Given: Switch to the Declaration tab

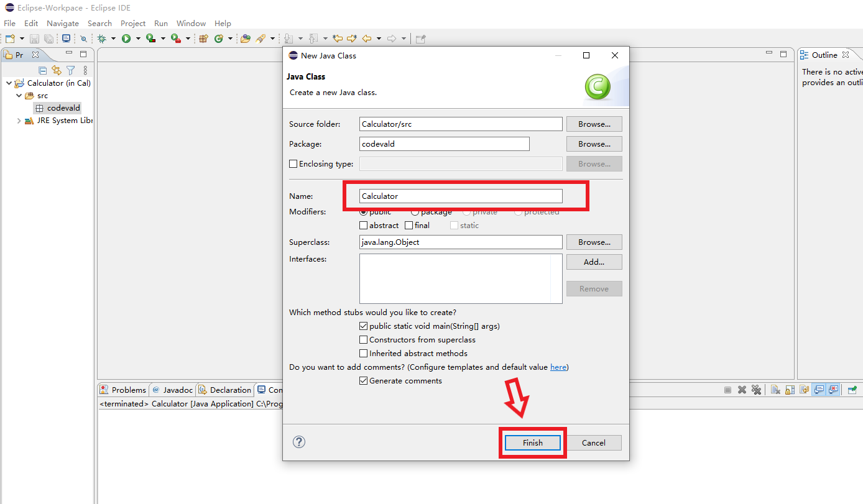Looking at the screenshot, I should point(224,390).
